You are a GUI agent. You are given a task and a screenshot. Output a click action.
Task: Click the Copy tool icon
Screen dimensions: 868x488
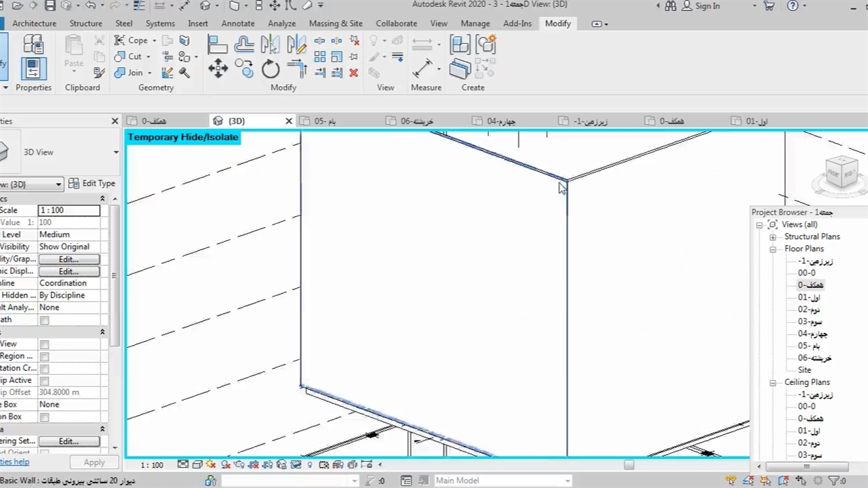tap(244, 68)
